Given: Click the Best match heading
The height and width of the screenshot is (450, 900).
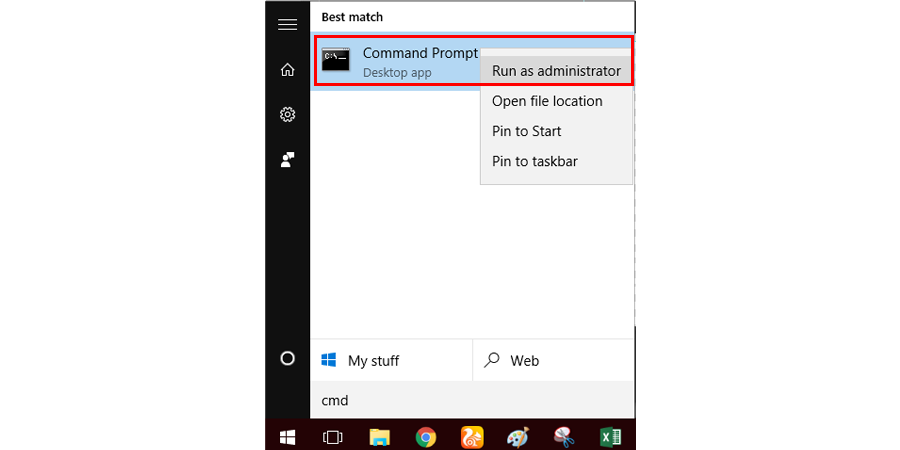Looking at the screenshot, I should [x=352, y=17].
